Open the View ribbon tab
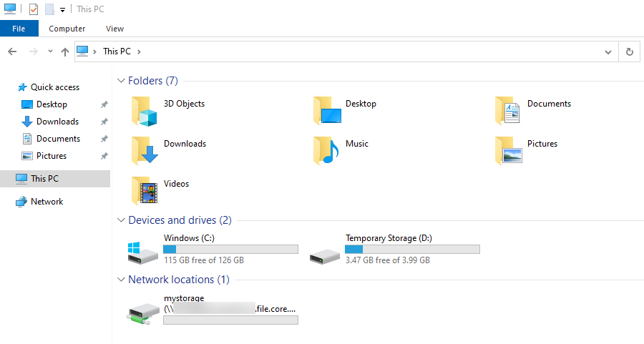The image size is (644, 344). [x=114, y=29]
